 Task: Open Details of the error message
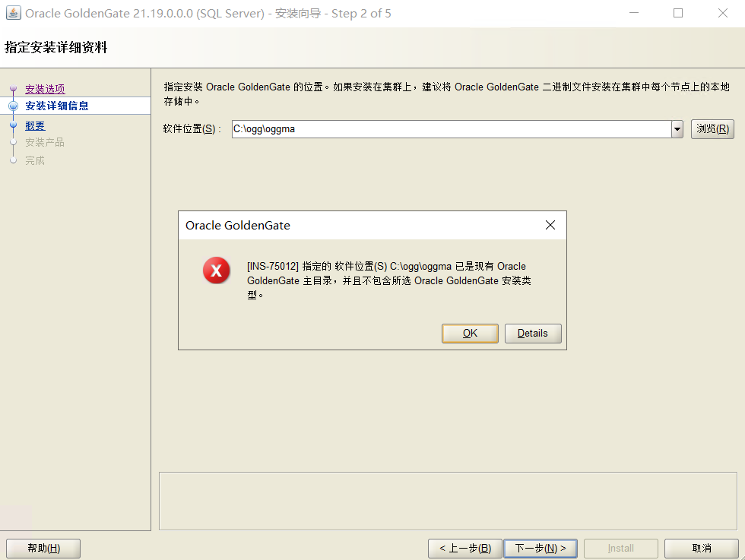[x=533, y=334]
